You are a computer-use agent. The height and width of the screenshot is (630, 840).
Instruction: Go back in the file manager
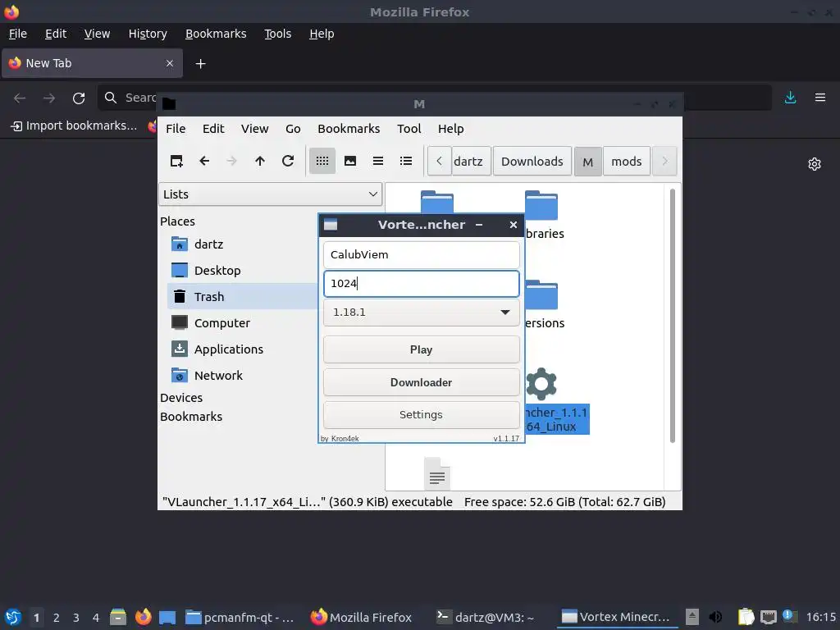click(204, 161)
